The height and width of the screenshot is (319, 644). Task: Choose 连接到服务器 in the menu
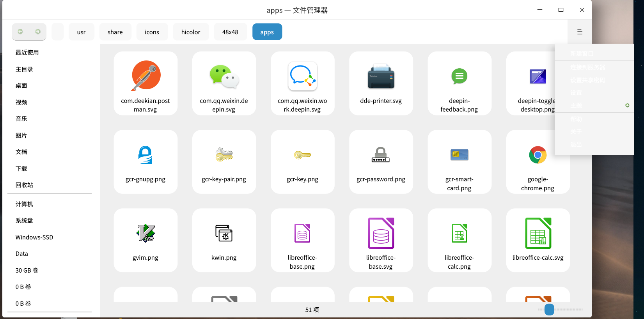pyautogui.click(x=594, y=67)
